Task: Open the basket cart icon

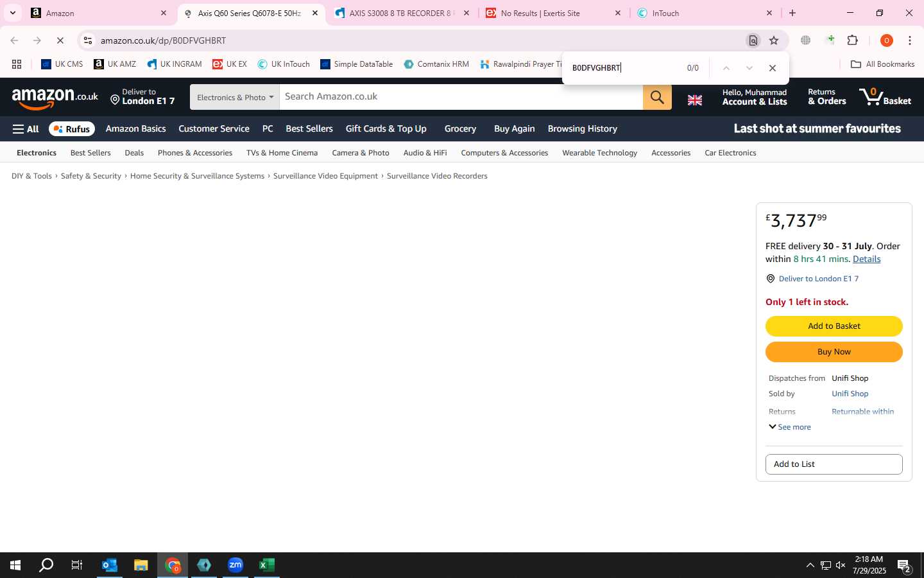Action: (886, 97)
